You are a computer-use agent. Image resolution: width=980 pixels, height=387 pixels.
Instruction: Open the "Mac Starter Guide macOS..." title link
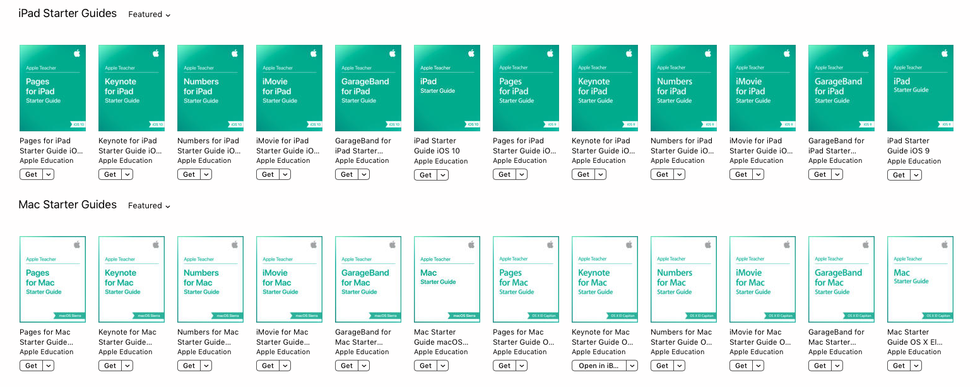pos(440,337)
